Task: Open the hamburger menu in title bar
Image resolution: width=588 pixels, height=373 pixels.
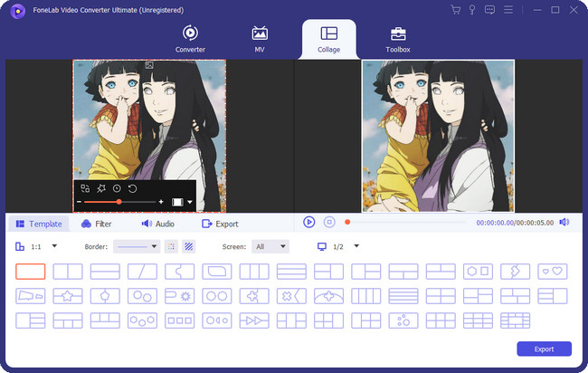Action: click(508, 10)
